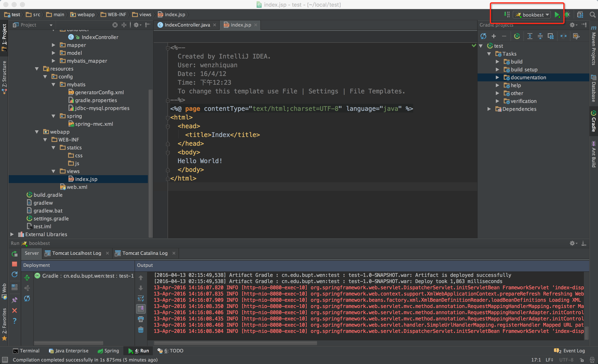
Task: Expand the documentation Gradle tasks node
Action: coord(497,78)
